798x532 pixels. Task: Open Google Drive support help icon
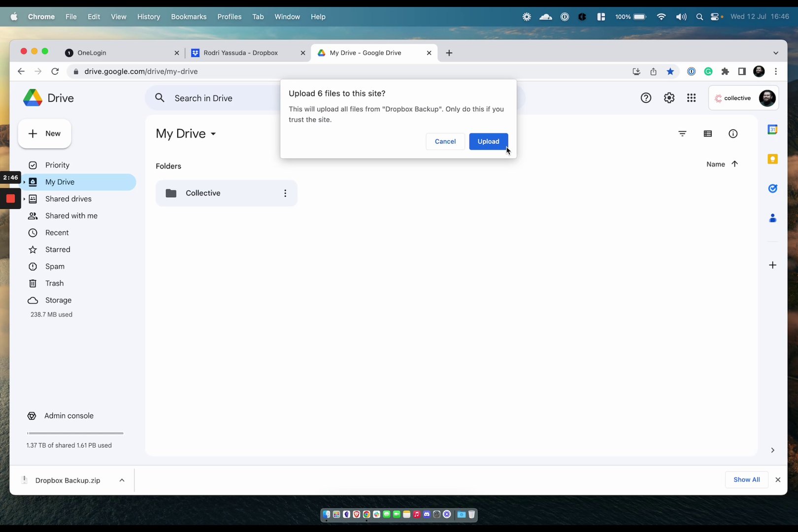click(x=646, y=98)
